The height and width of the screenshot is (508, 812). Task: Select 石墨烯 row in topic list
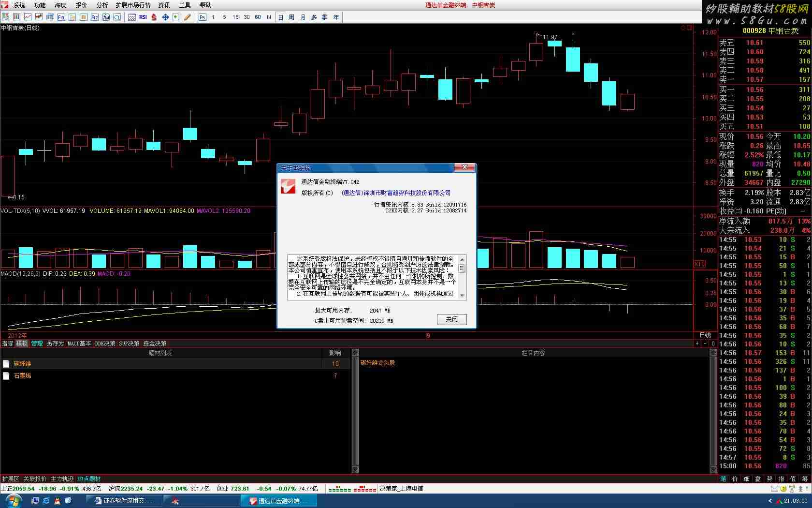point(175,375)
